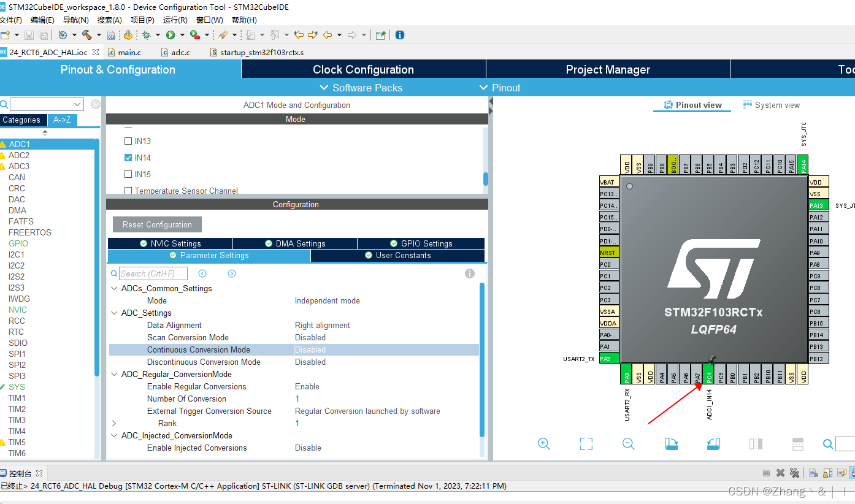Click the Save All icon in toolbar
This screenshot has height=504, width=855.
coord(43,35)
